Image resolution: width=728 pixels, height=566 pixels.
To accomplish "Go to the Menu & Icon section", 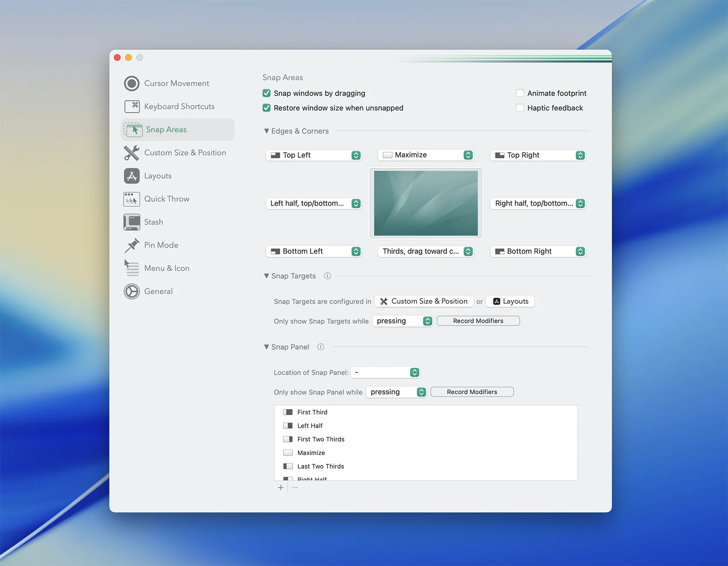I will [167, 268].
